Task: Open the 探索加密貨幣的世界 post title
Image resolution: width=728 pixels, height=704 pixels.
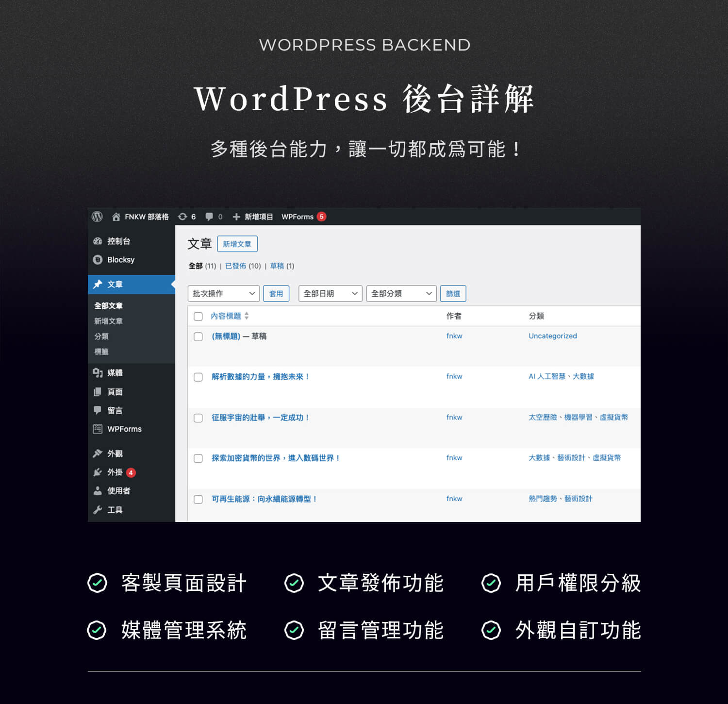Action: [x=276, y=458]
